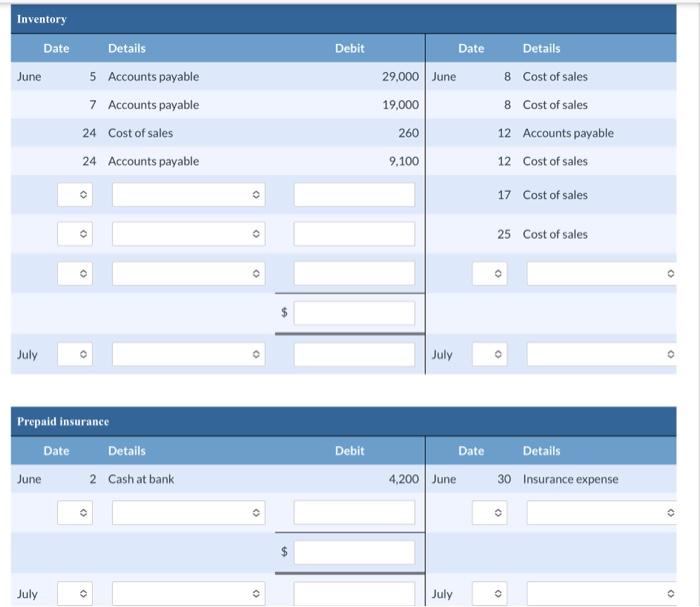
Task: Open debit date dropdown beside 17 Cost of sales
Action: [x=75, y=195]
